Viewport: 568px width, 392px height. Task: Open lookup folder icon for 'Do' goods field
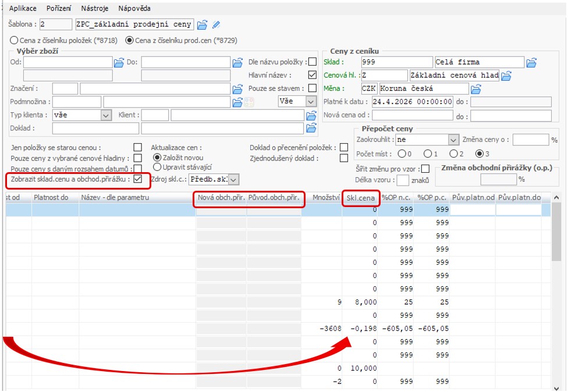pyautogui.click(x=237, y=62)
